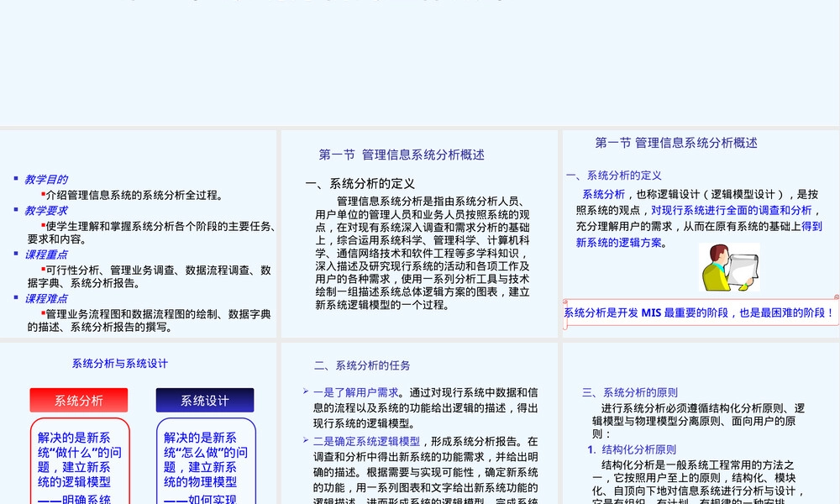Click the heading 第一节 管理信息系统分析概述 in right slide
Image resolution: width=840 pixels, height=504 pixels.
[676, 143]
